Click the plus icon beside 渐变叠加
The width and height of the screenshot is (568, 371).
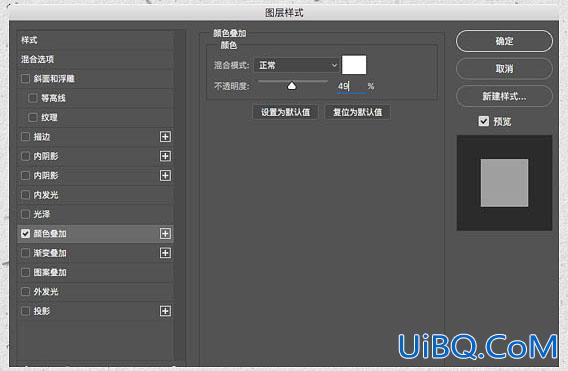point(165,253)
